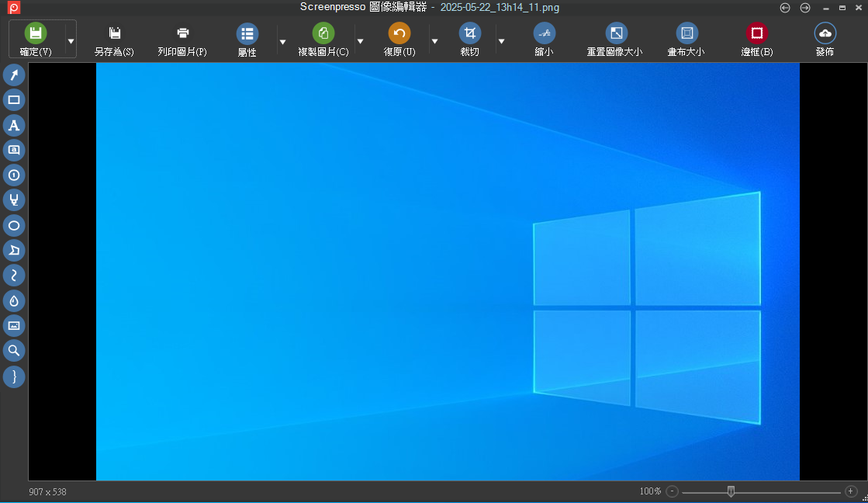Viewport: 868px width, 503px height.
Task: Select the curly brace tool
Action: (x=14, y=376)
